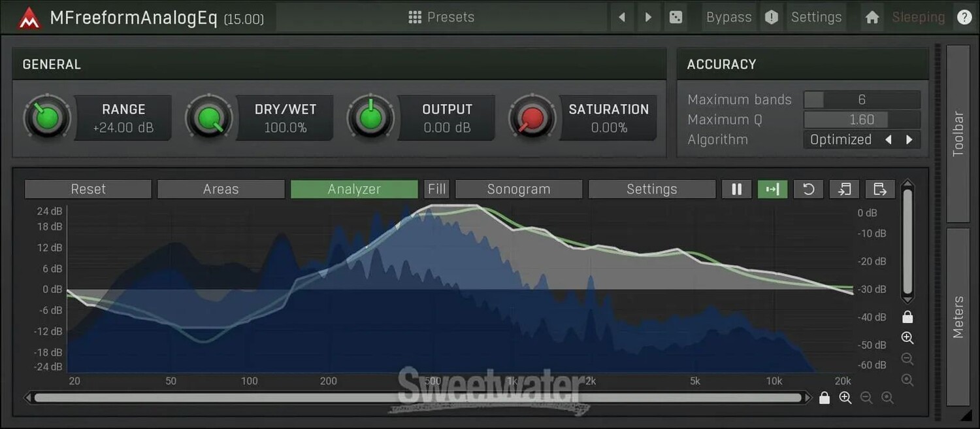
Task: Toggle the green auto-follow button
Action: (772, 189)
